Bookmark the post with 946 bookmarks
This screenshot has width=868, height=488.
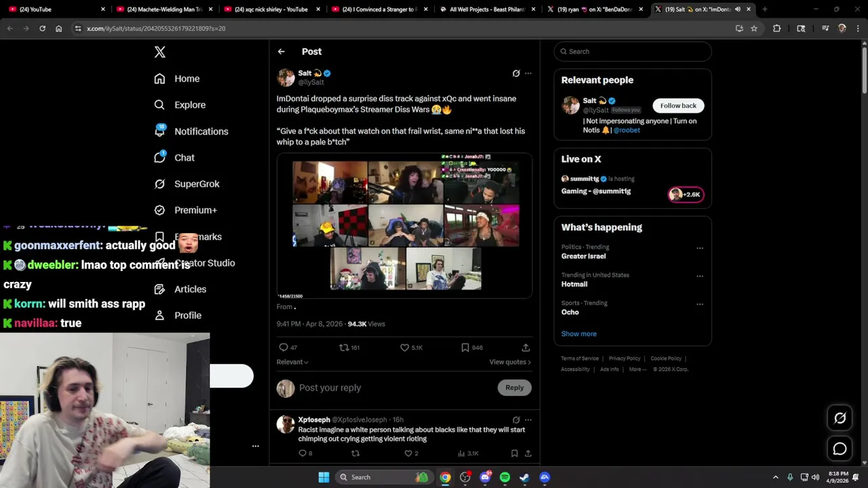pyautogui.click(x=472, y=347)
